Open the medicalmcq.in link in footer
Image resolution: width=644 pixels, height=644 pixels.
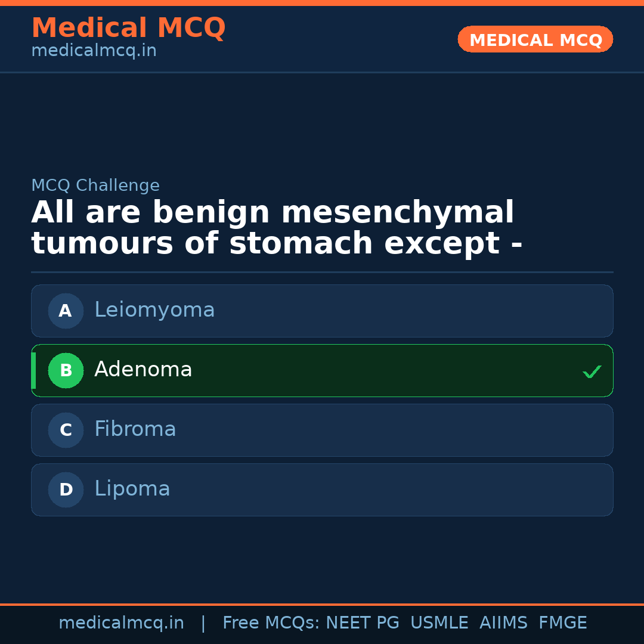(121, 623)
